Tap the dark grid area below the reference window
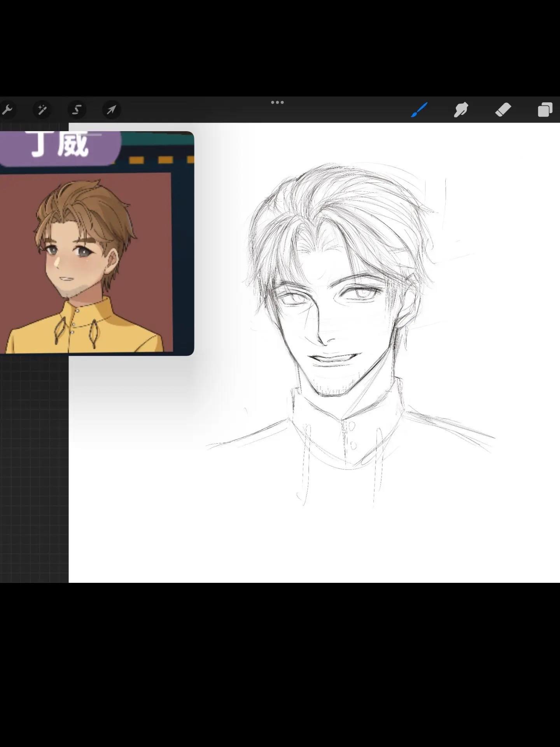 pyautogui.click(x=34, y=467)
